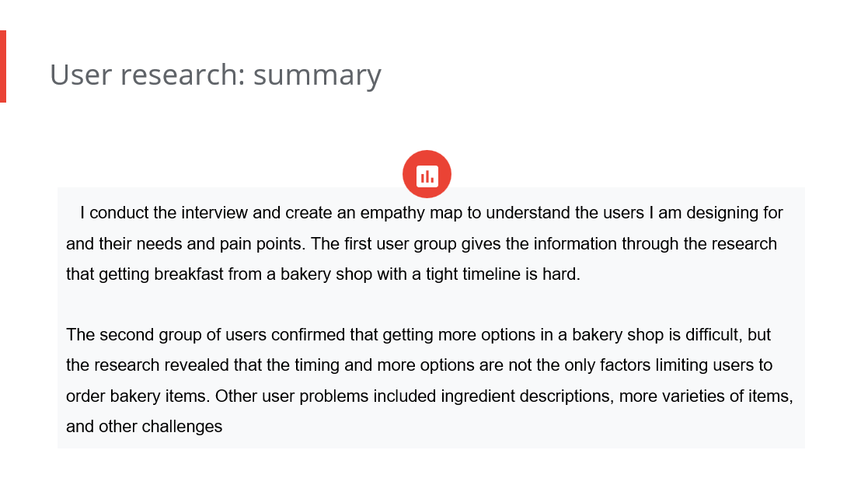The image size is (868, 485).
Task: Select the "User research: summary" title
Action: [215, 75]
